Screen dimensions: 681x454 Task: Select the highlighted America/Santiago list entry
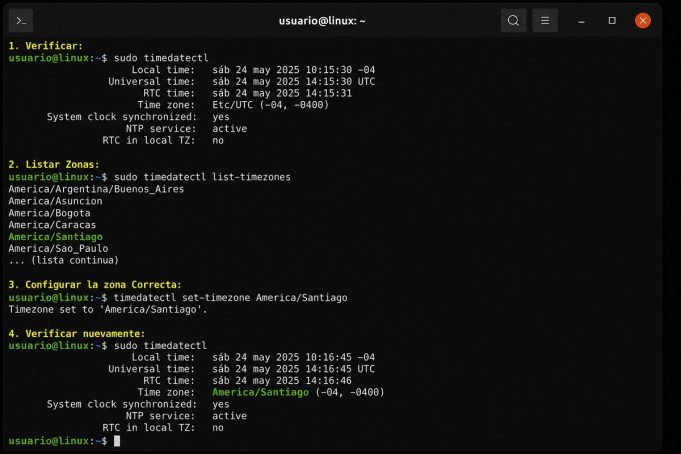click(x=55, y=237)
